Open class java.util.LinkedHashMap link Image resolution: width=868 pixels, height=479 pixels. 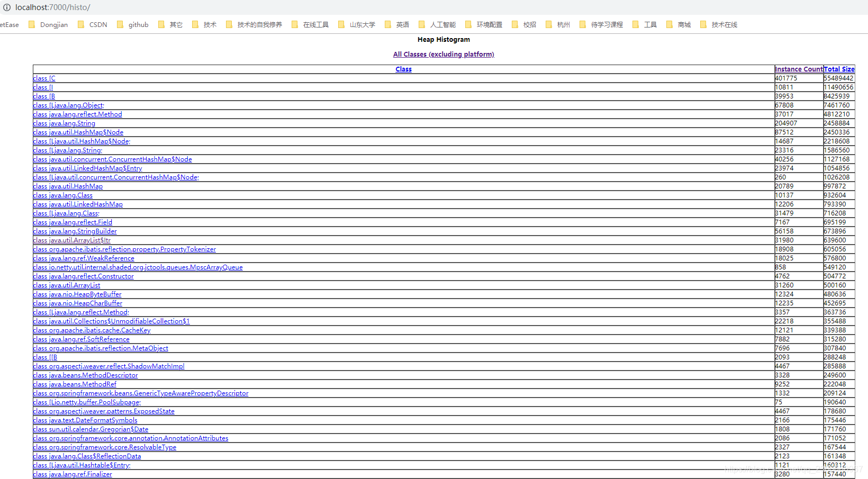(78, 204)
